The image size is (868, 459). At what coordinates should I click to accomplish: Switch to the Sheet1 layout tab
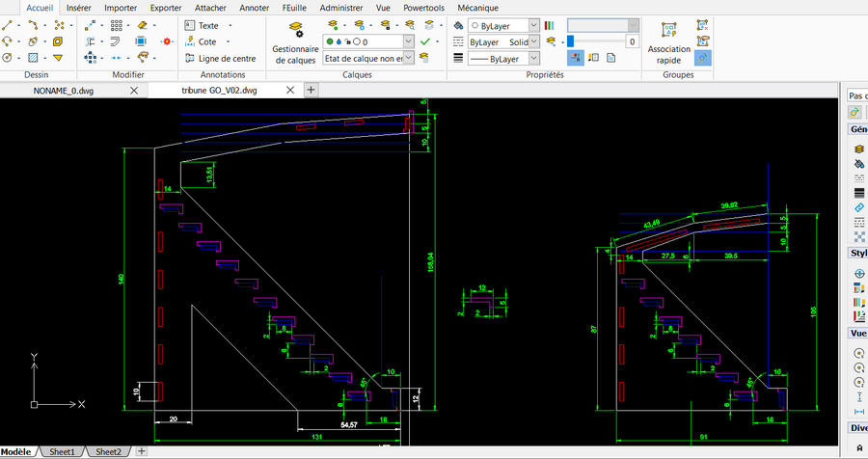(62, 451)
